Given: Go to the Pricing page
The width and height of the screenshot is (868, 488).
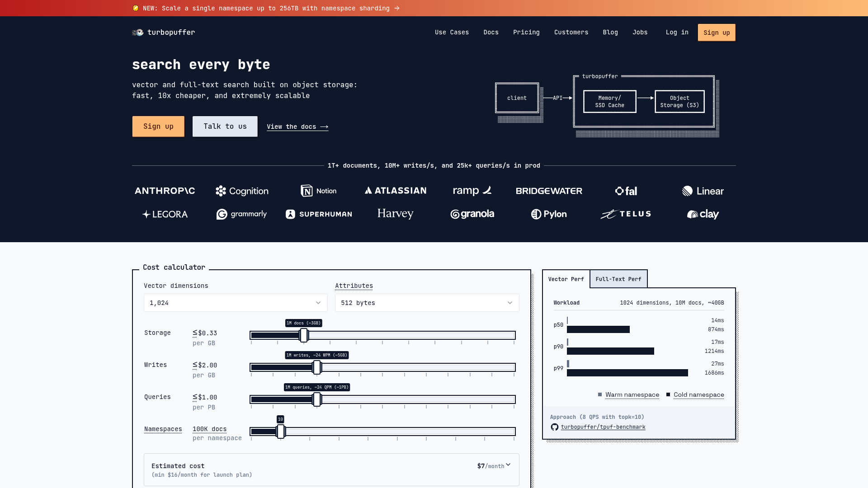Looking at the screenshot, I should click(526, 33).
